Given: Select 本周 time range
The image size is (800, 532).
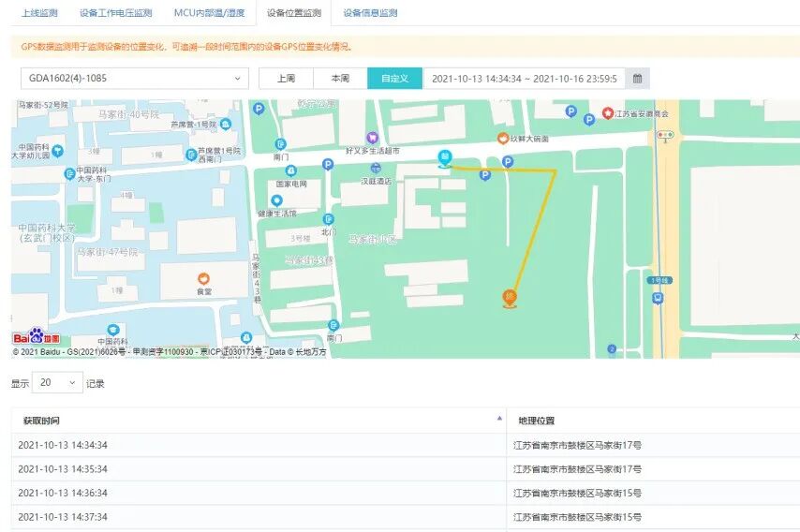Looking at the screenshot, I should (x=340, y=78).
